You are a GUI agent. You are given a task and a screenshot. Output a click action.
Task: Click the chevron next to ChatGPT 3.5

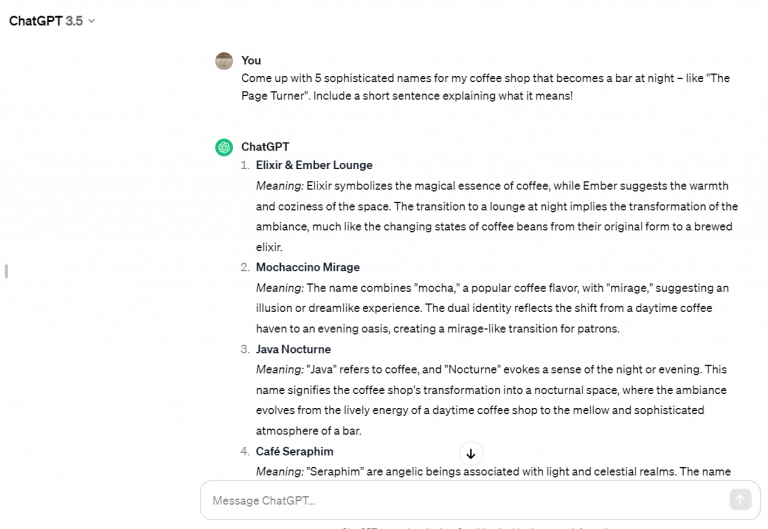click(91, 21)
